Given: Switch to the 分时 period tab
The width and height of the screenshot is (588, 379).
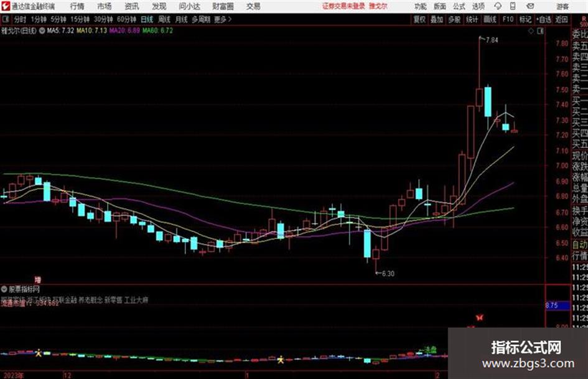Looking at the screenshot, I should pyautogui.click(x=20, y=19).
